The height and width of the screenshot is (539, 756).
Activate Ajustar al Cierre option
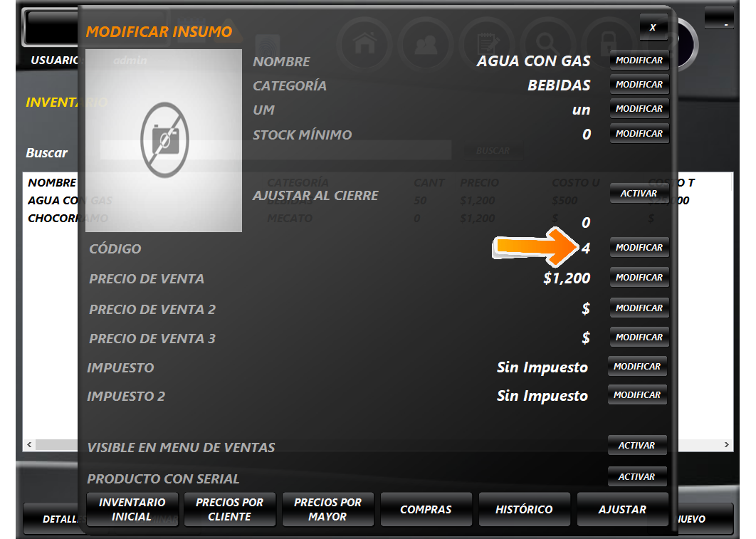coord(639,194)
